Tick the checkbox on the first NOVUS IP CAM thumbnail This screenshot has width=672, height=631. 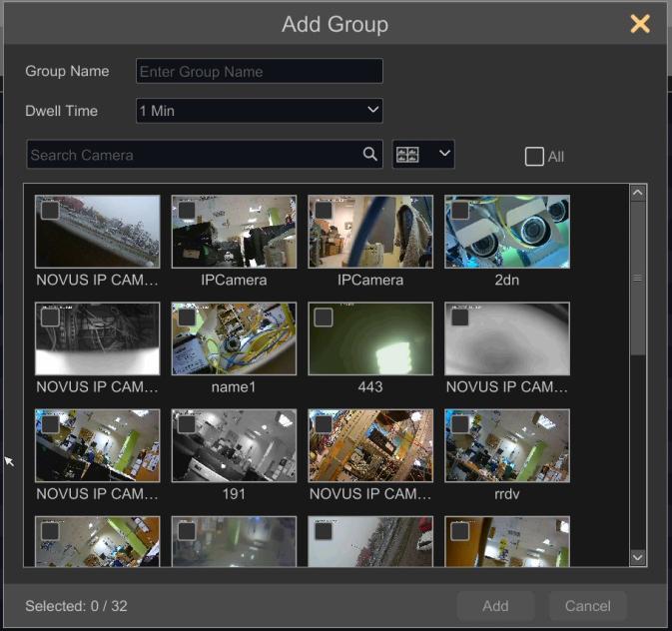click(50, 211)
